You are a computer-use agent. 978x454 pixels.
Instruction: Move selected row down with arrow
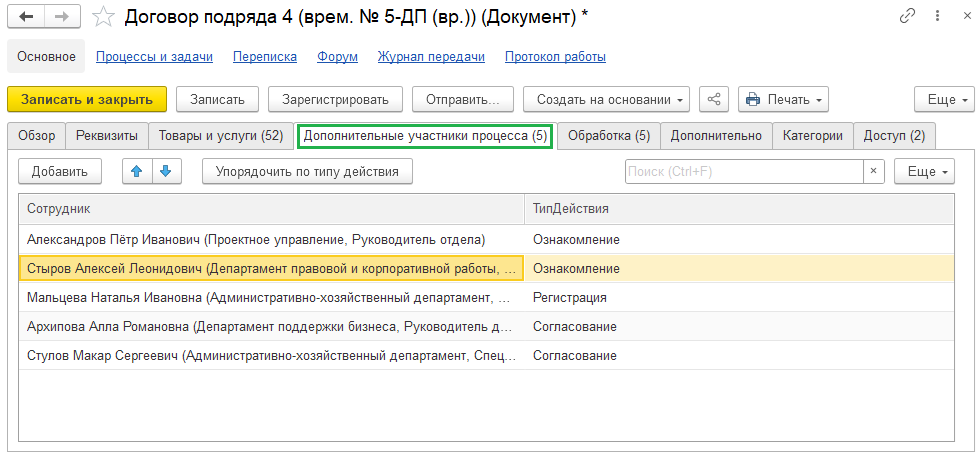[x=165, y=171]
